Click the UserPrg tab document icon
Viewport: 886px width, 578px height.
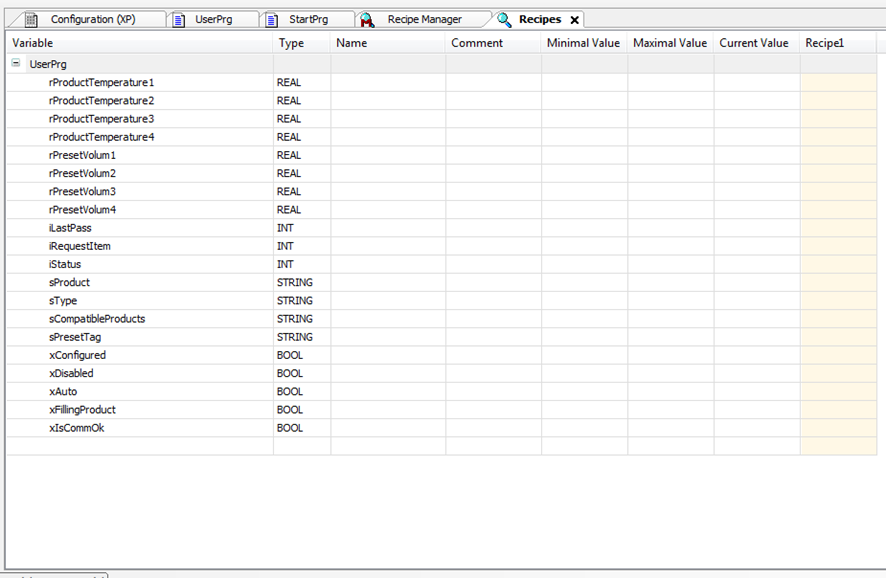[x=179, y=20]
